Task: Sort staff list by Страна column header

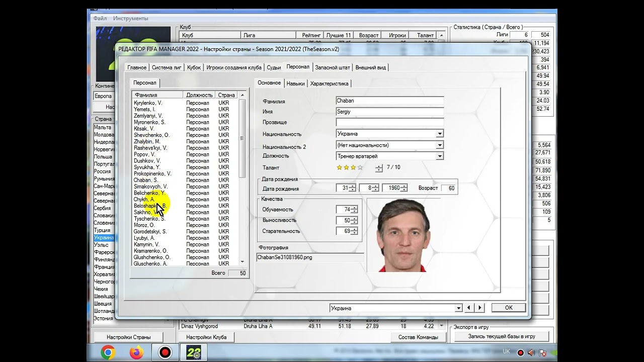Action: [x=226, y=95]
